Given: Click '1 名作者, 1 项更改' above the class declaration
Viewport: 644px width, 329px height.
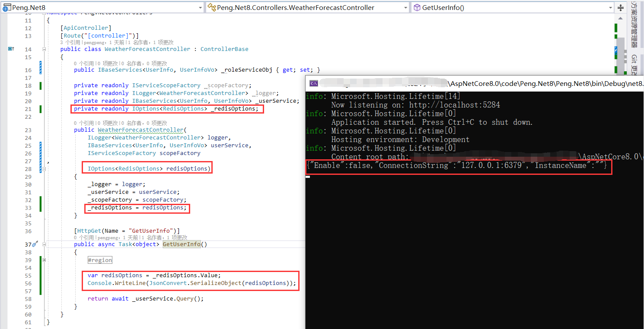Looking at the screenshot, I should click(151, 42).
